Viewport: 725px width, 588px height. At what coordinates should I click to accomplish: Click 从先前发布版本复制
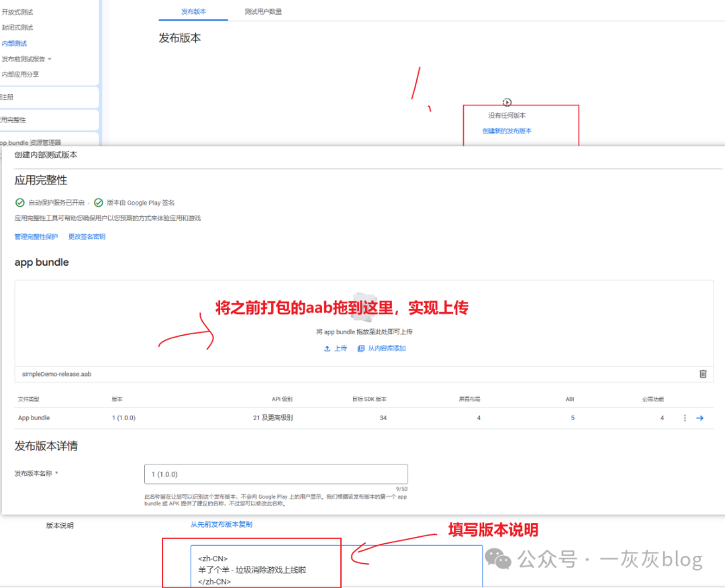pos(220,525)
